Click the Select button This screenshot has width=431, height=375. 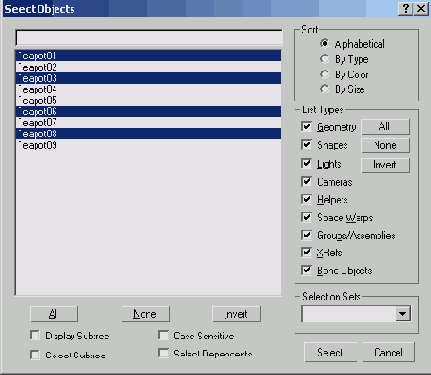[330, 352]
